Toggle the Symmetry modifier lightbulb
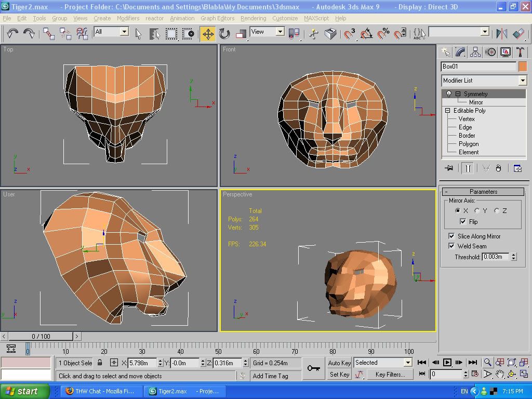The image size is (532, 399). [x=448, y=94]
